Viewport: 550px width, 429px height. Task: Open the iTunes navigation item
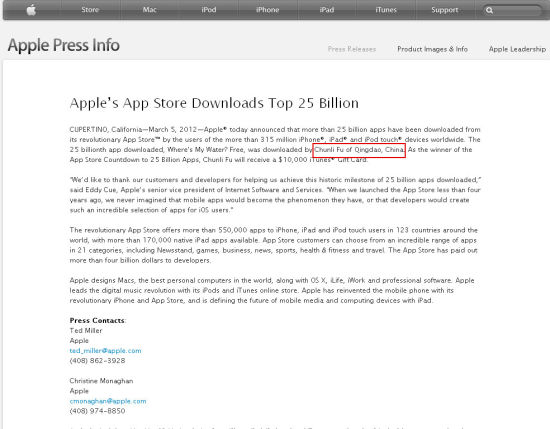[386, 10]
